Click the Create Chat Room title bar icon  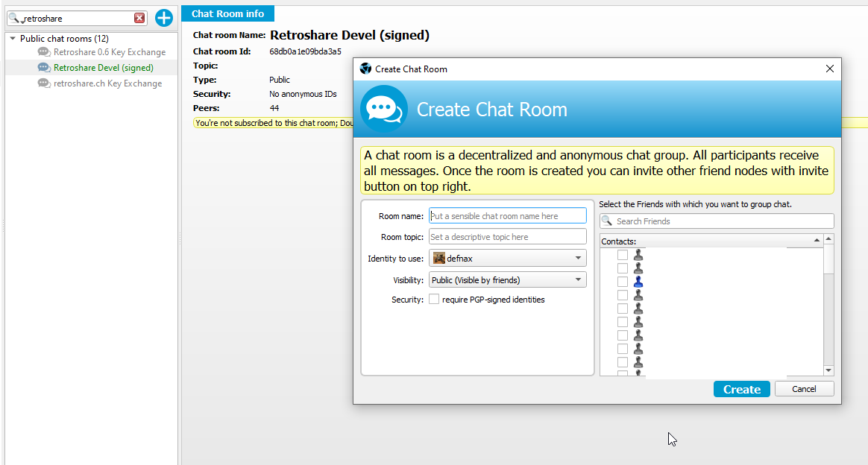[x=365, y=69]
